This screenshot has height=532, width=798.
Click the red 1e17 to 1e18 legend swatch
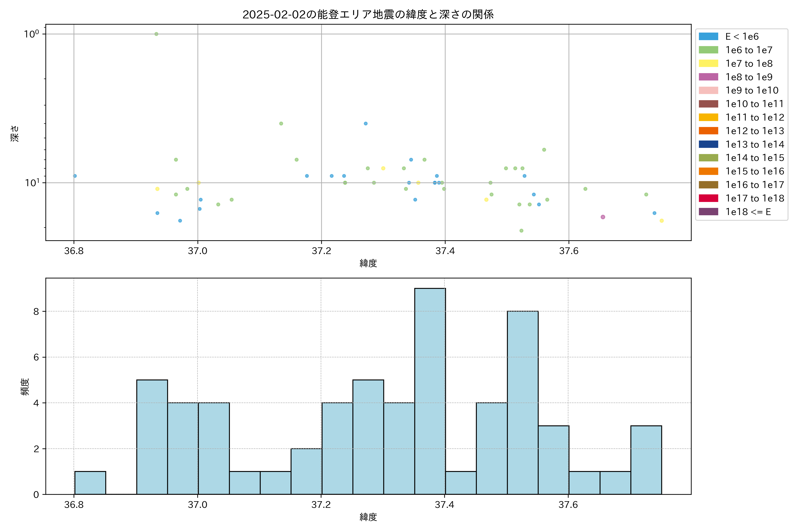[708, 198]
